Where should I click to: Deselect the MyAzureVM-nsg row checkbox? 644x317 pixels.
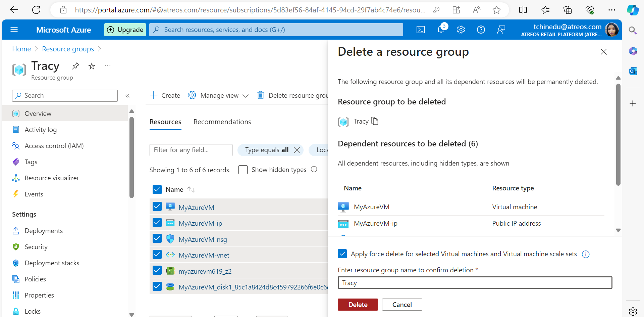point(157,239)
